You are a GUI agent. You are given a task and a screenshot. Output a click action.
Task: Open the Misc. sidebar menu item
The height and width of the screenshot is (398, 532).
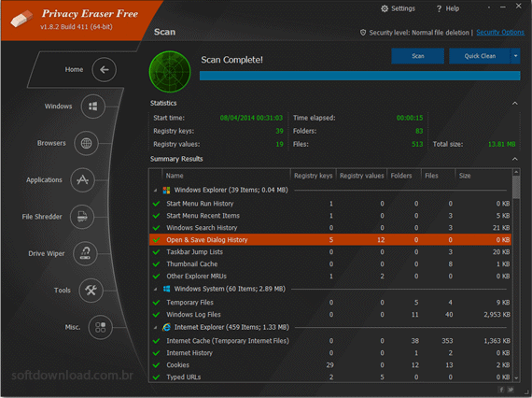[73, 327]
